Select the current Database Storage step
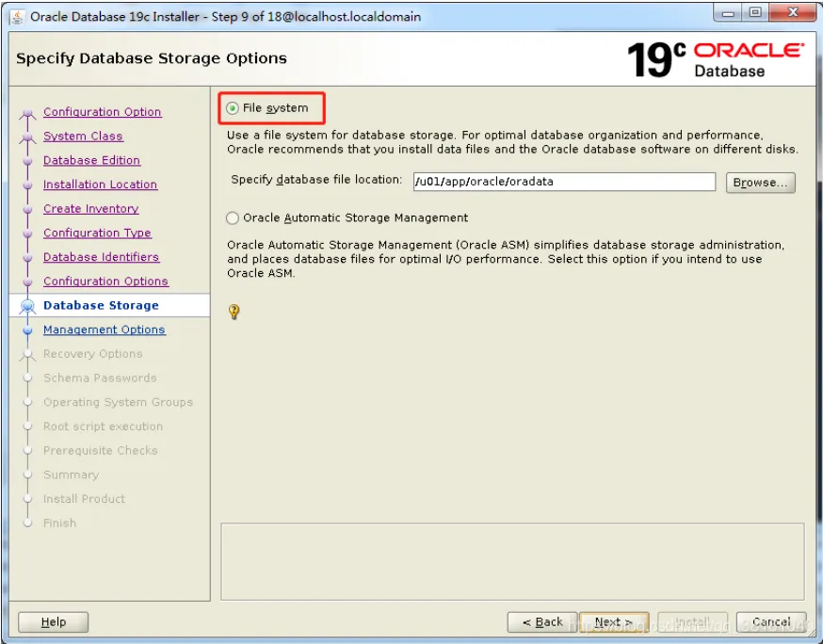The width and height of the screenshot is (823, 644). click(101, 305)
